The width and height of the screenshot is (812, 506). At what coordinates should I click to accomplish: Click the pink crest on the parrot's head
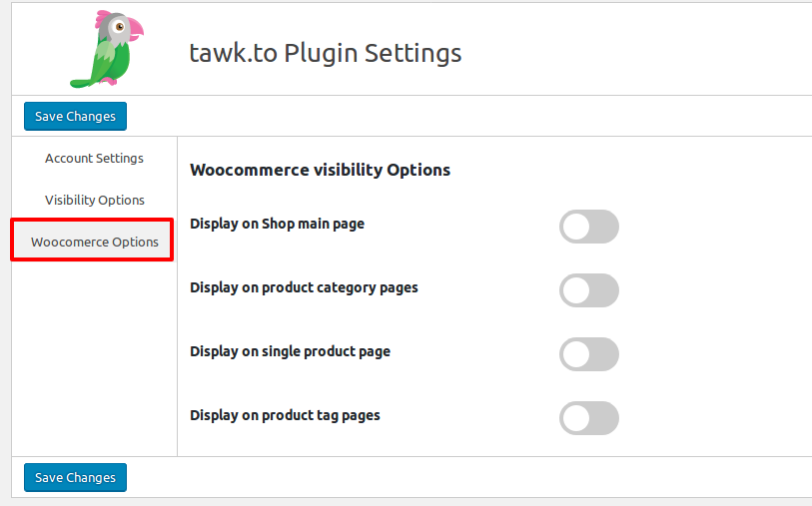tap(103, 18)
